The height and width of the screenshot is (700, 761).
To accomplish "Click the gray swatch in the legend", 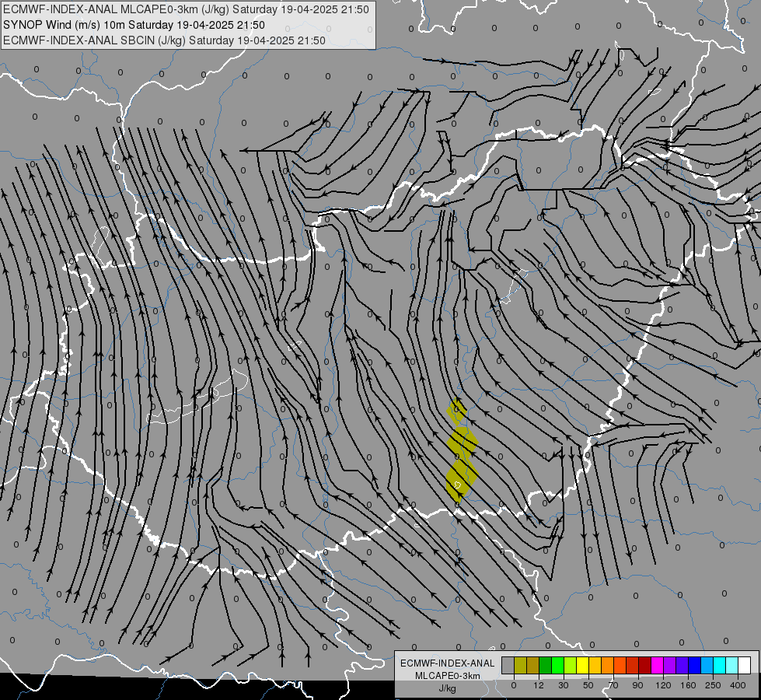I will pos(508,665).
